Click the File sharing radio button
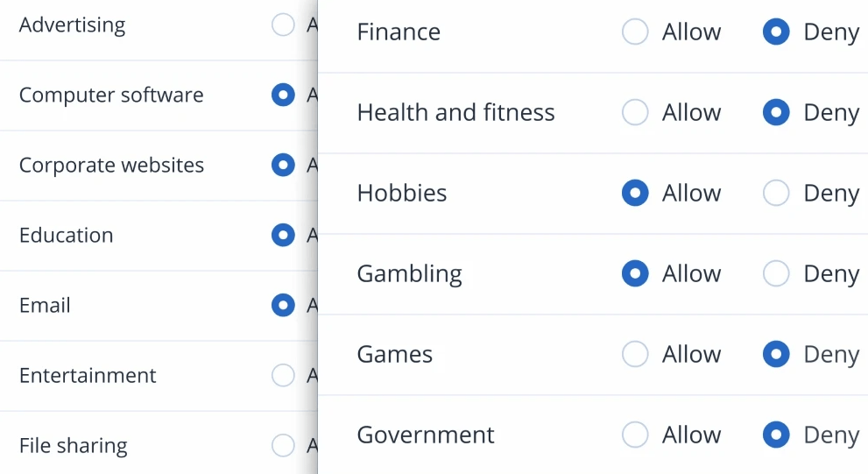The image size is (868, 474). point(283,446)
